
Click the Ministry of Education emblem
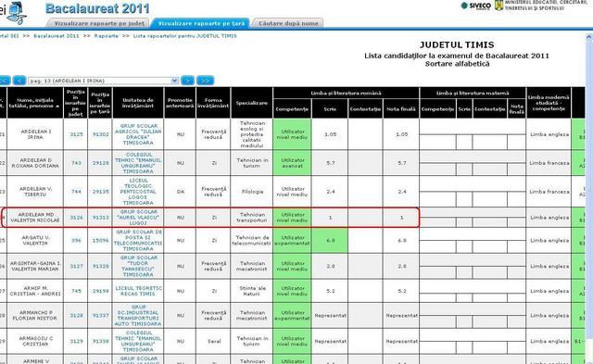click(x=498, y=6)
